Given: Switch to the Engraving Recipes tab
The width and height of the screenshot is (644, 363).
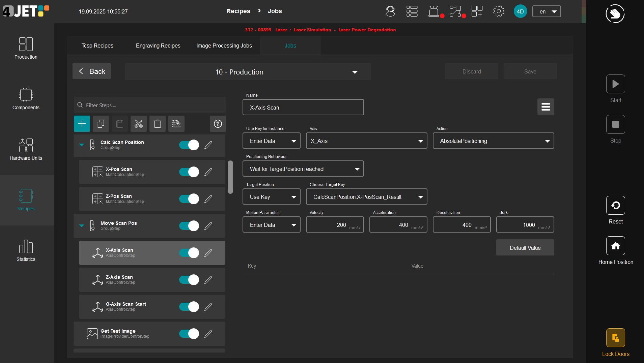Looking at the screenshot, I should coord(158,46).
